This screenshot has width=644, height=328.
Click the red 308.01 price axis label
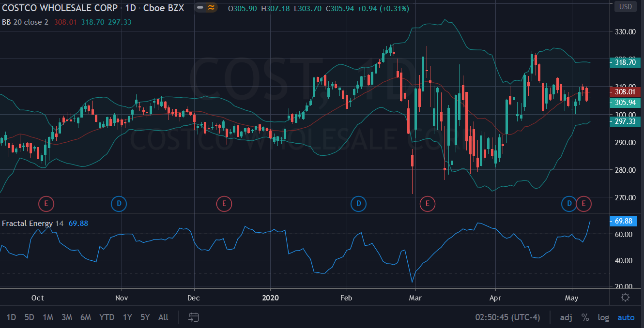coord(625,91)
